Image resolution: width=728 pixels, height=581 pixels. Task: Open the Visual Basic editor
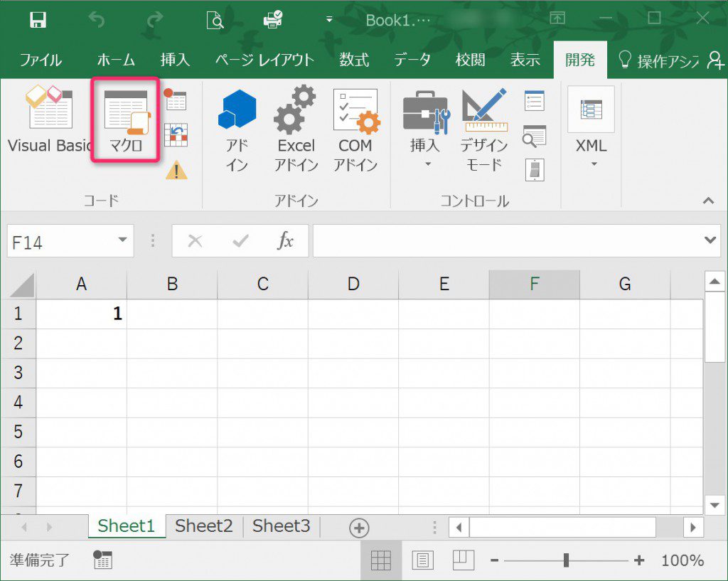[50, 119]
